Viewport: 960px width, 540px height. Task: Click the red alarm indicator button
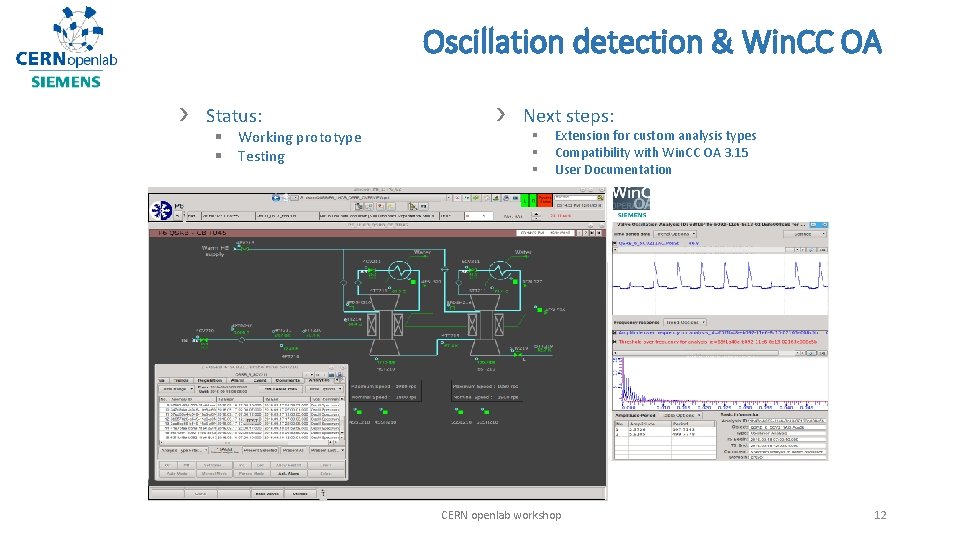[x=545, y=200]
